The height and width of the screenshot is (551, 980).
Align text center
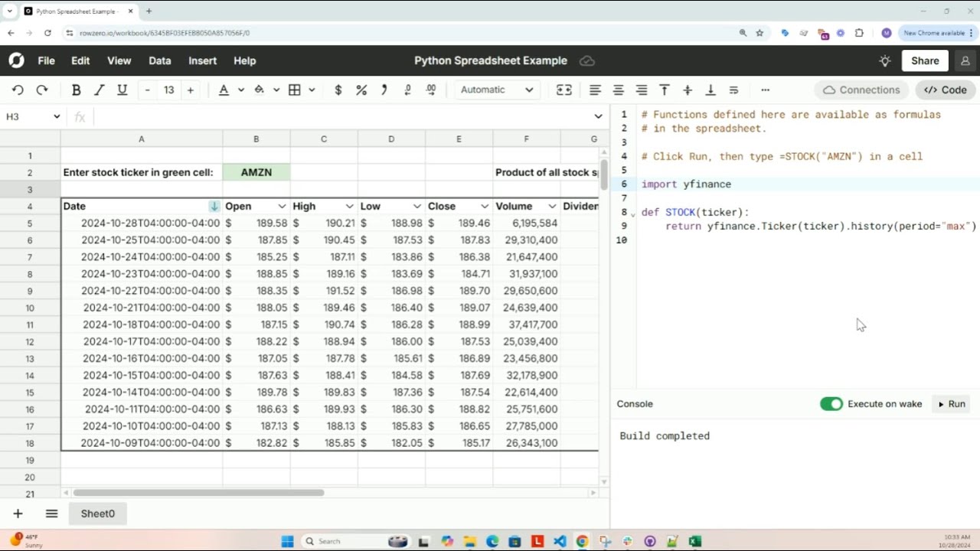point(619,90)
